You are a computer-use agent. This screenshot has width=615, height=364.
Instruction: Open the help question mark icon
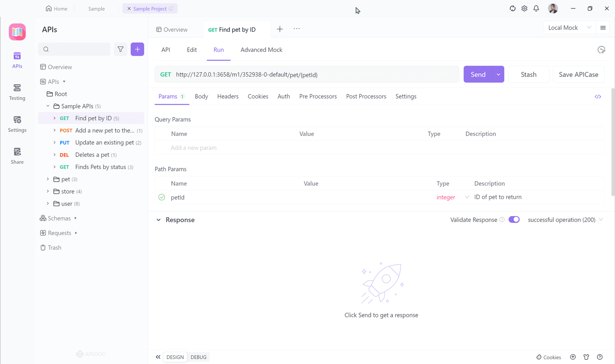[x=600, y=357]
